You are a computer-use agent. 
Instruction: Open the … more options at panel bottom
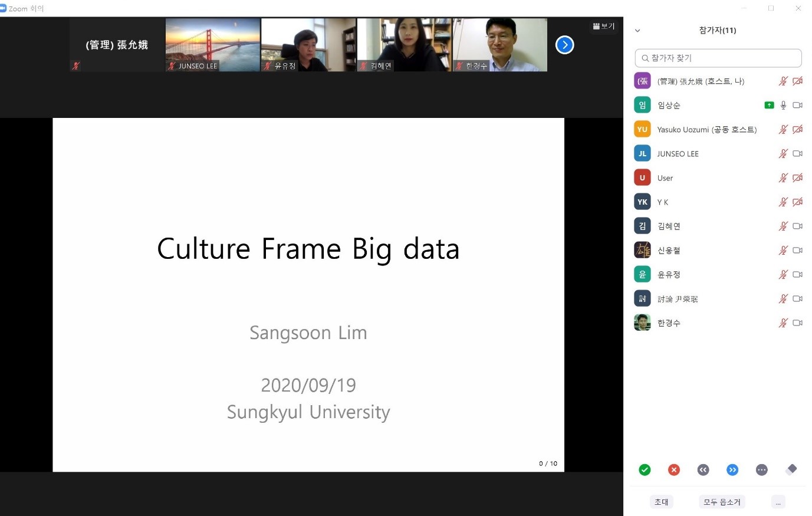click(x=778, y=502)
